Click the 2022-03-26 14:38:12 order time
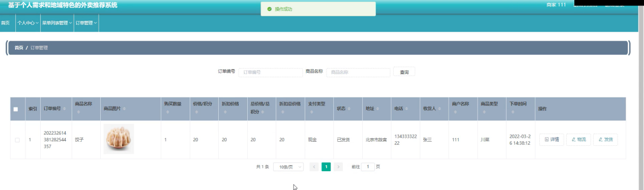Screen dimensions: 644x190 pos(520,140)
